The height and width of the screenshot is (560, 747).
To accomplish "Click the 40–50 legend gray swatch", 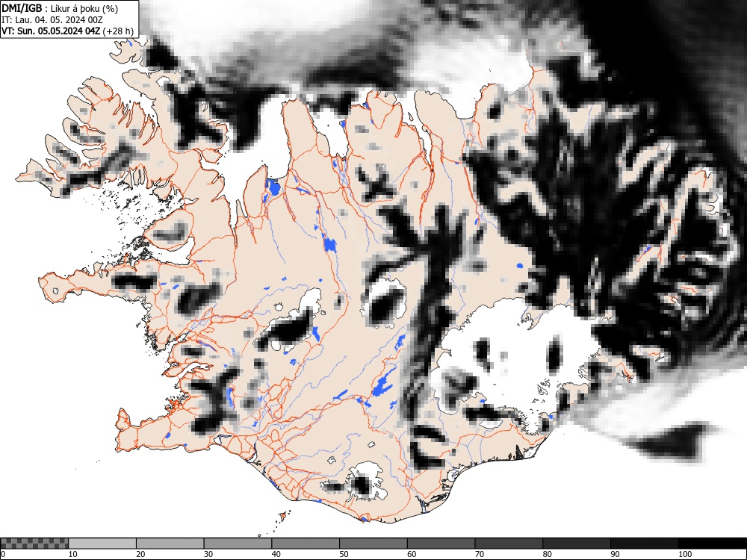I will pos(306,544).
